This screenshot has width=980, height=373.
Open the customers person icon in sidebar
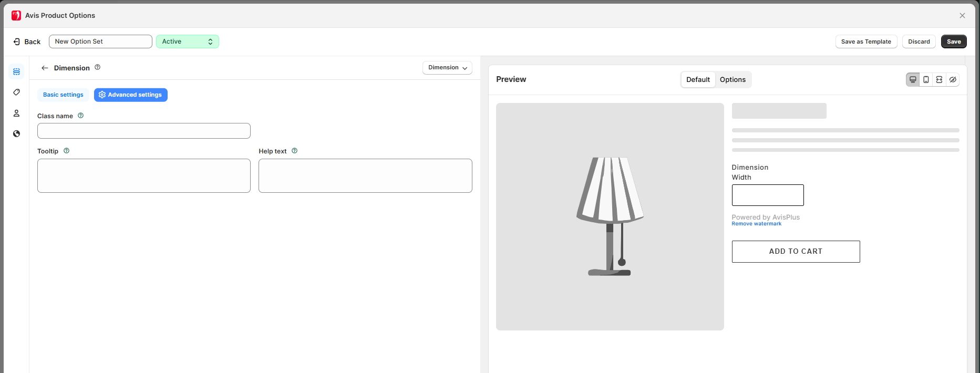(x=16, y=113)
